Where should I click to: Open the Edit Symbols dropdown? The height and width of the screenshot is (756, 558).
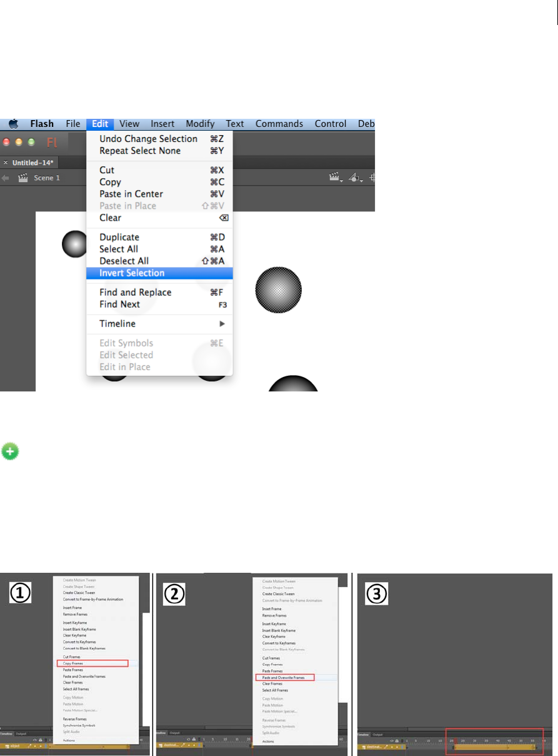pyautogui.click(x=357, y=178)
